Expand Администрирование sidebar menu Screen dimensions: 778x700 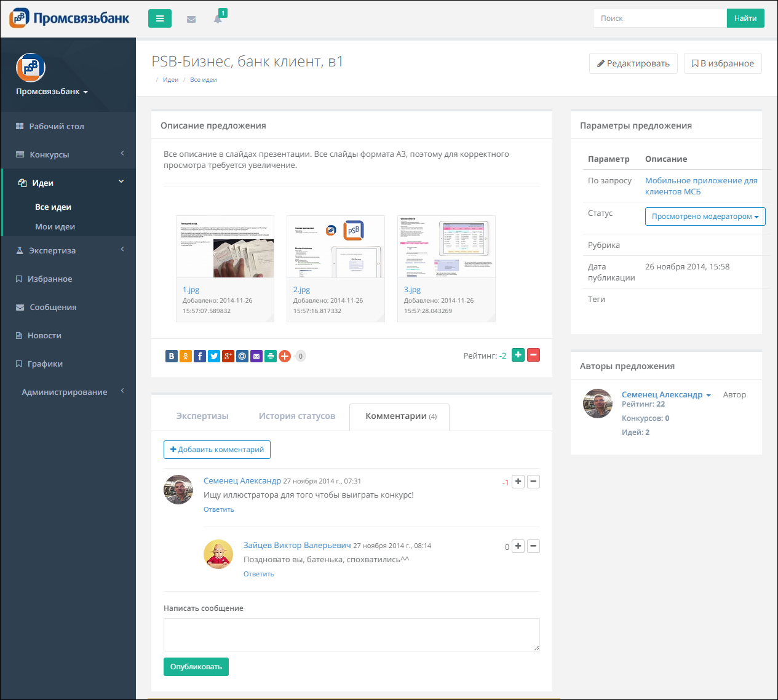coord(68,392)
